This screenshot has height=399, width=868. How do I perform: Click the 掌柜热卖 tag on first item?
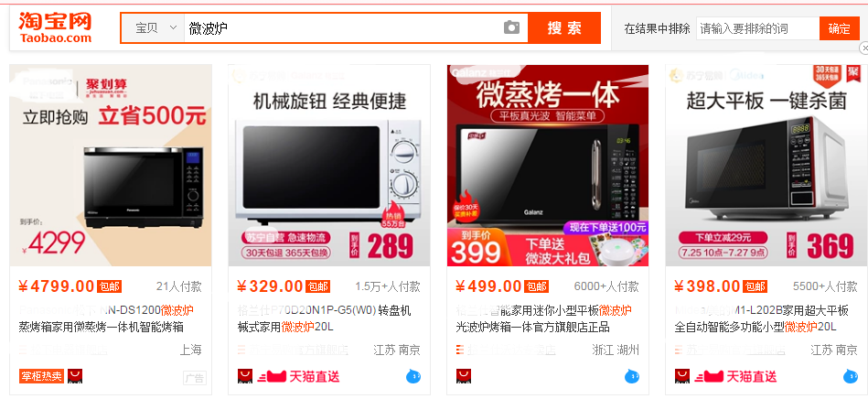point(42,376)
